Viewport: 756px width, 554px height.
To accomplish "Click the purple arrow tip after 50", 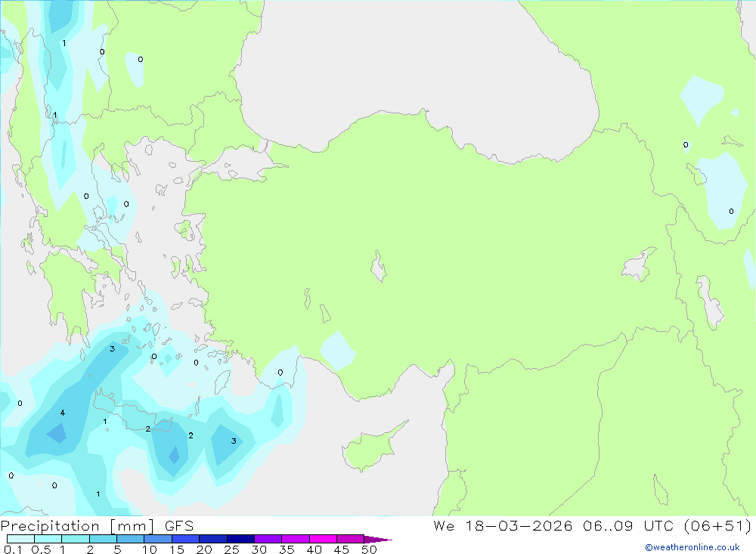I will click(378, 540).
